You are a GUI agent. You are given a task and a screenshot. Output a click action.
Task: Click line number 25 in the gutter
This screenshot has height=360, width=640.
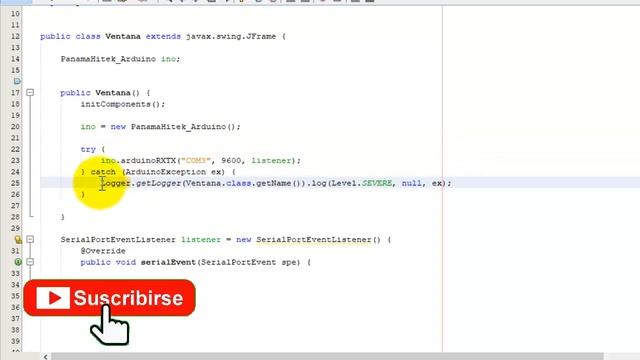[x=15, y=183]
